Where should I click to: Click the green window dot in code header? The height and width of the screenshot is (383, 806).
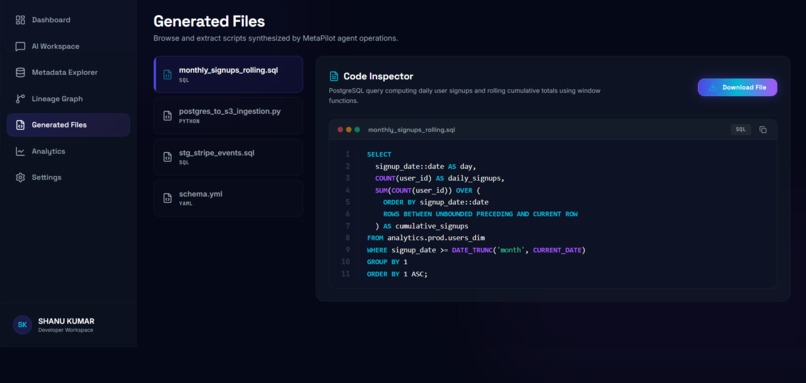(x=357, y=130)
